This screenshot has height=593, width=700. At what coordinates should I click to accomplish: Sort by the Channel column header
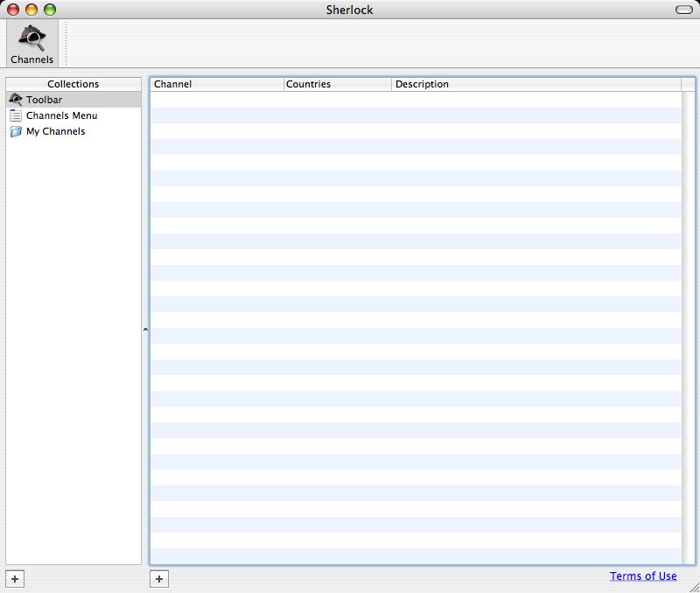[x=217, y=84]
